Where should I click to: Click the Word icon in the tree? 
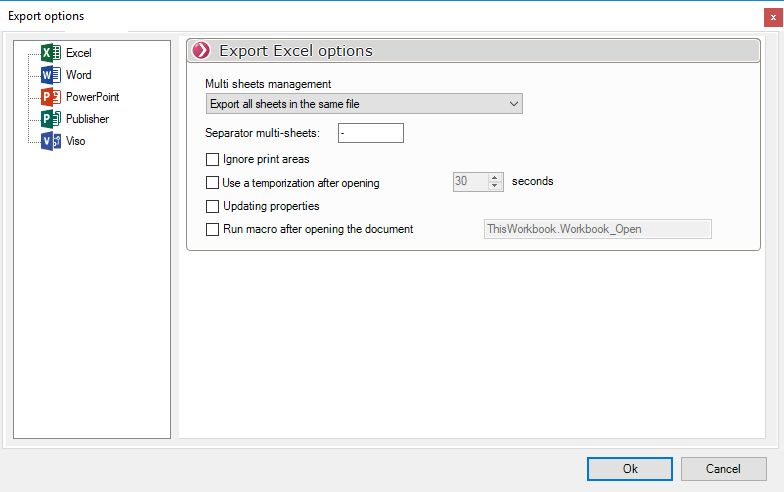50,75
